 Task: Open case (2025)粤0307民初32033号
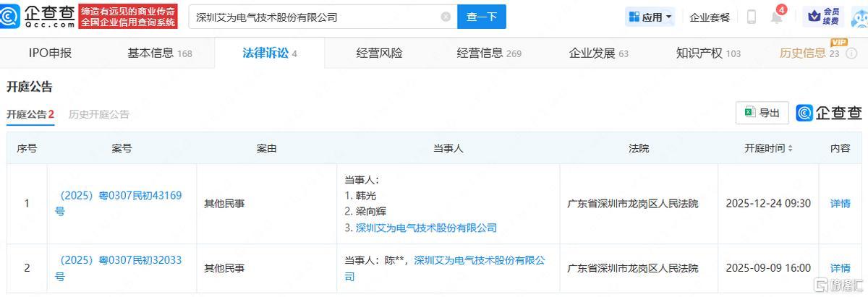click(119, 267)
